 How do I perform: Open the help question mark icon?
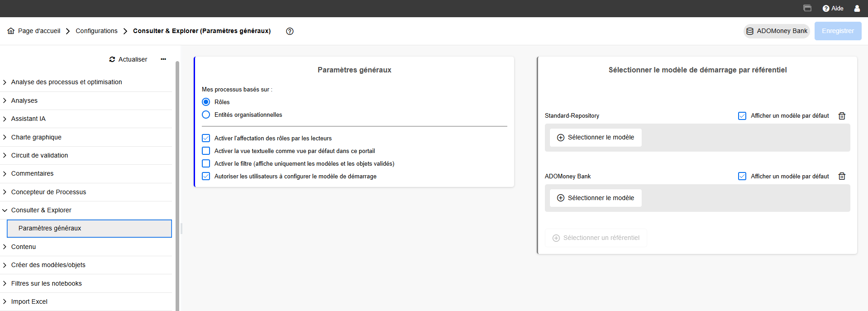pos(290,31)
